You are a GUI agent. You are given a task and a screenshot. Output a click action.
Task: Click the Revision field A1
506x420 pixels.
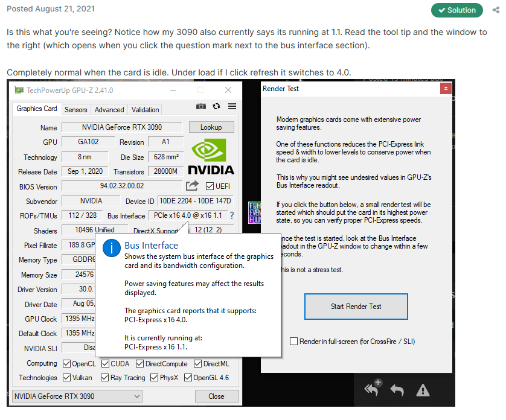[x=165, y=142]
